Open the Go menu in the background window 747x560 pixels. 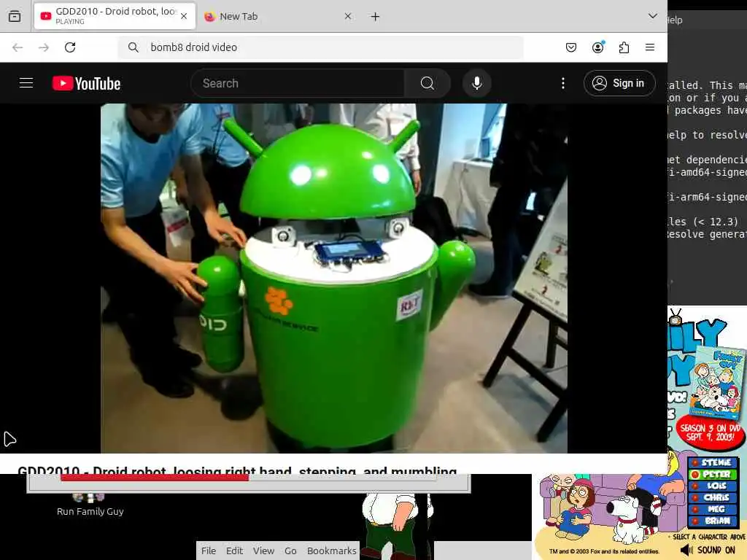point(290,551)
